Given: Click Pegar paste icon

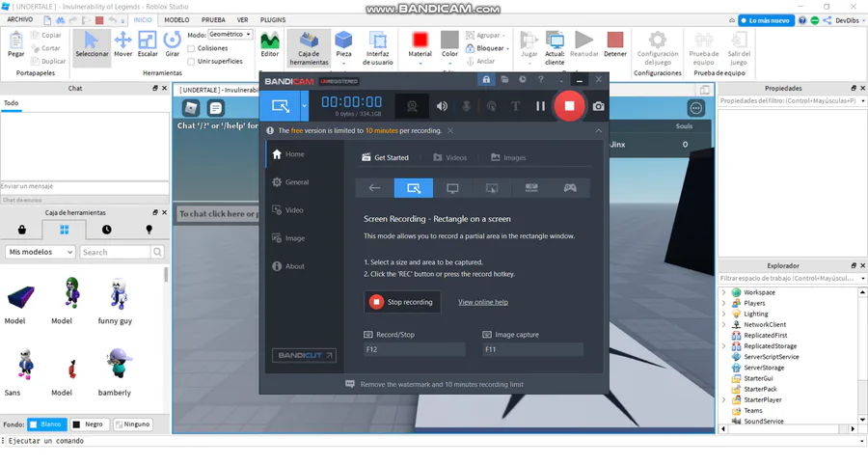Looking at the screenshot, I should [x=16, y=44].
